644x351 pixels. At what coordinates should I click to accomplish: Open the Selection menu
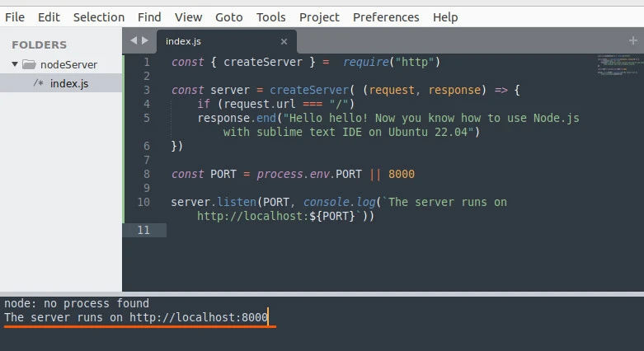point(99,16)
